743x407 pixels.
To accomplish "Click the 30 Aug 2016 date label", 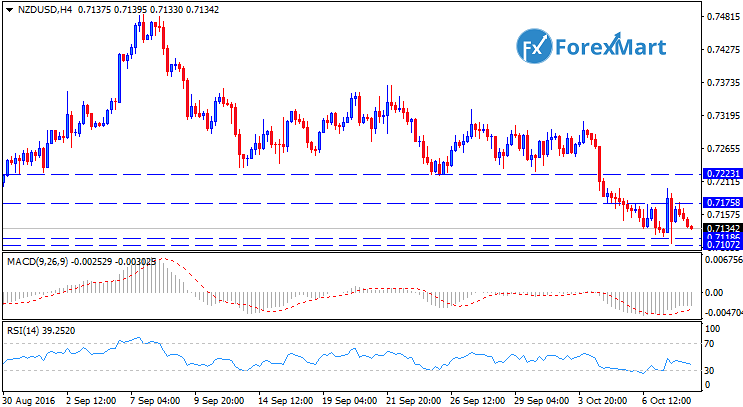I will (28, 398).
